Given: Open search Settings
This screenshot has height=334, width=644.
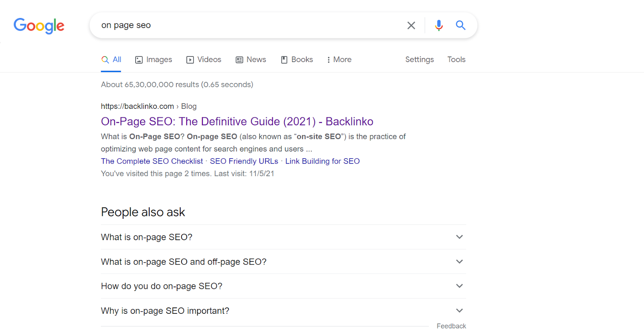Looking at the screenshot, I should pyautogui.click(x=419, y=60).
